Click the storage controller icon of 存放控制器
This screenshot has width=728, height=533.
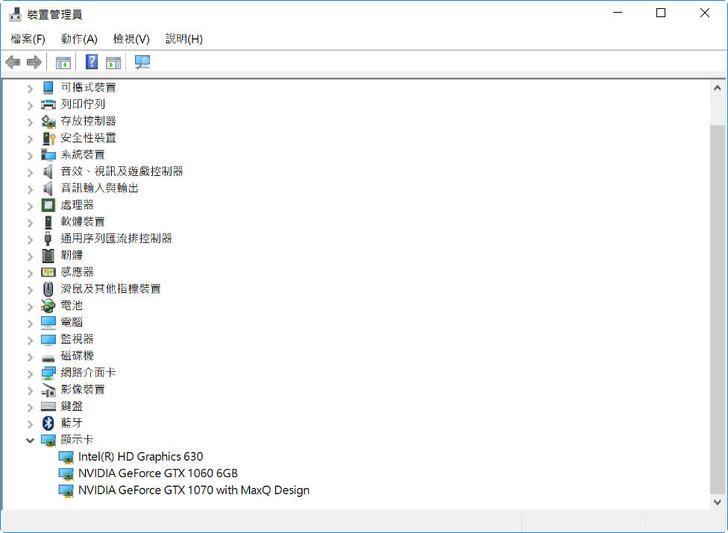coord(48,121)
